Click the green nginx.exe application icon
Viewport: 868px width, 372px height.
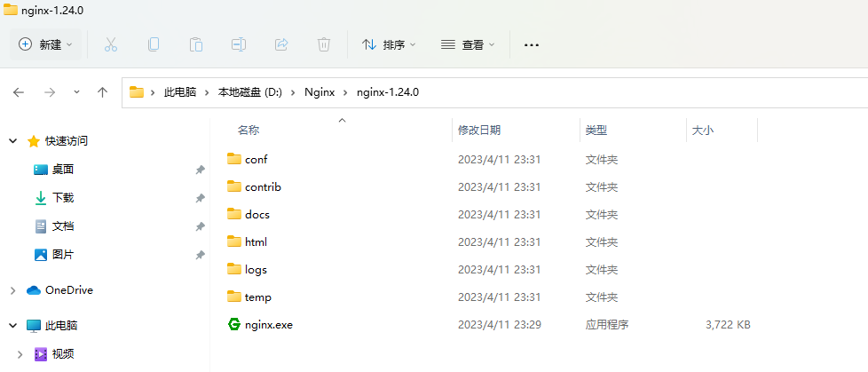click(x=234, y=324)
